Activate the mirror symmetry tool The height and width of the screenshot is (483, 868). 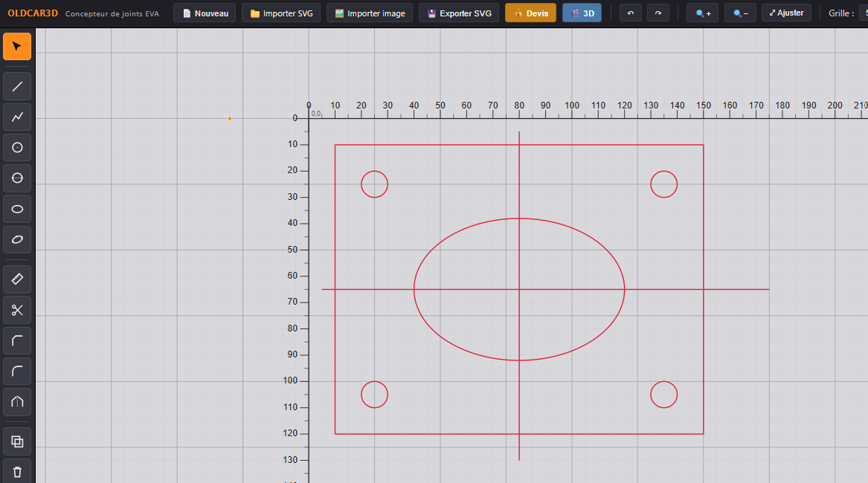pos(17,402)
